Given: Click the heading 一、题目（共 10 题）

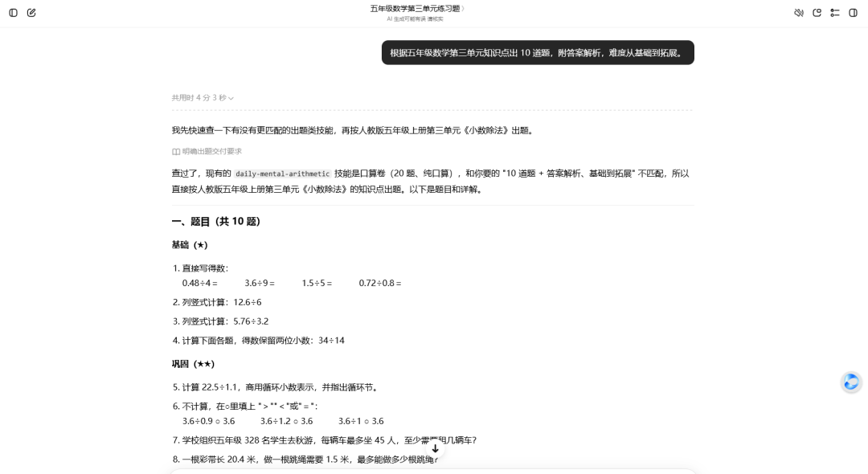Looking at the screenshot, I should click(x=216, y=221).
